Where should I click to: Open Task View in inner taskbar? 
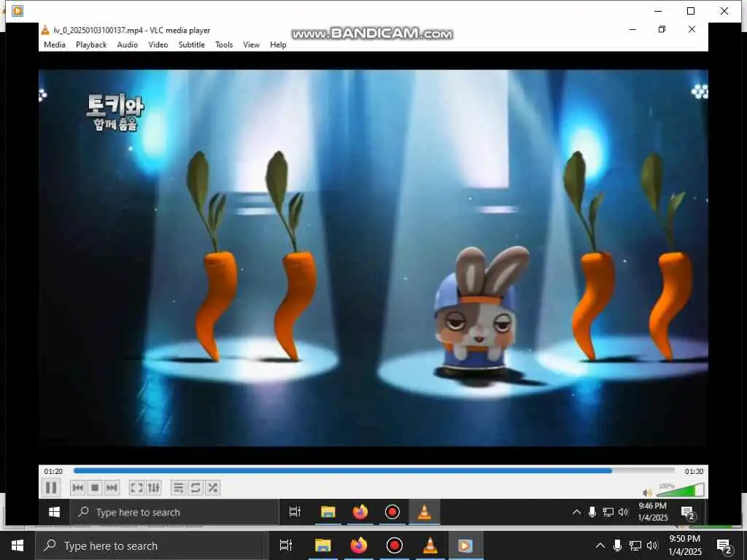(x=295, y=512)
